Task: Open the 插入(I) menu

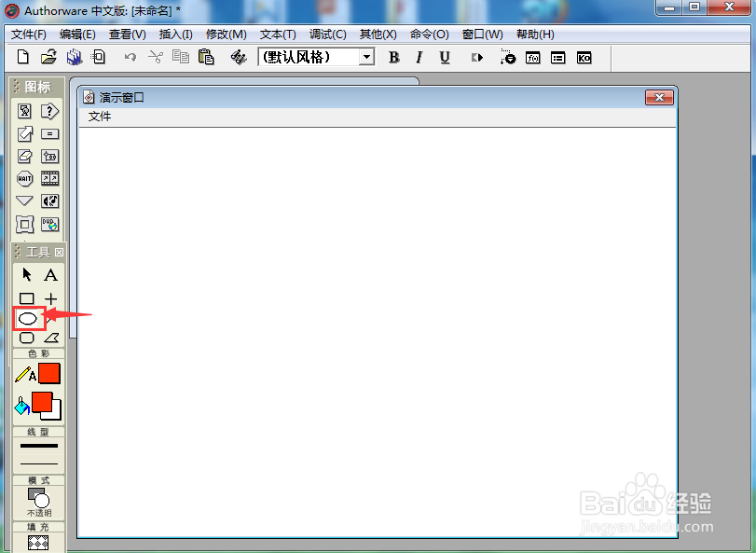Action: coord(175,35)
